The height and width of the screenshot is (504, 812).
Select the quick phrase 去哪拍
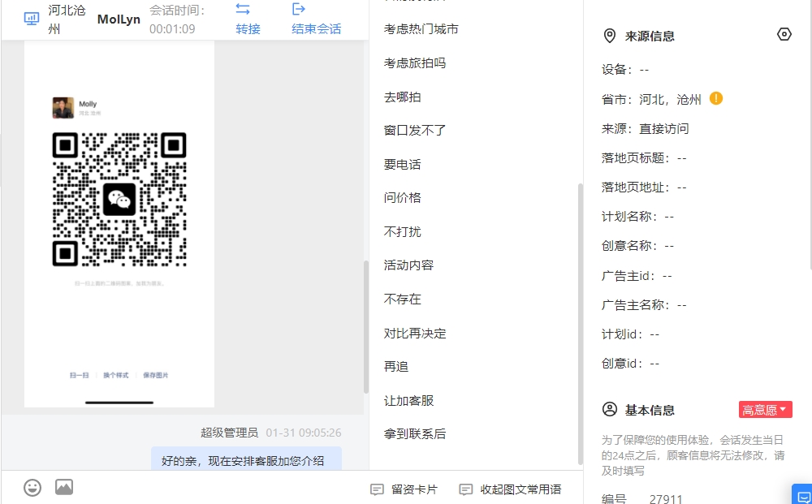click(x=403, y=97)
